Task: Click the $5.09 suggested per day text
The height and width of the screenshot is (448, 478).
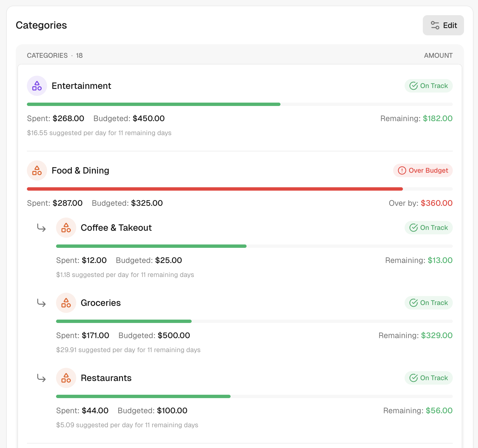Action: pyautogui.click(x=127, y=425)
